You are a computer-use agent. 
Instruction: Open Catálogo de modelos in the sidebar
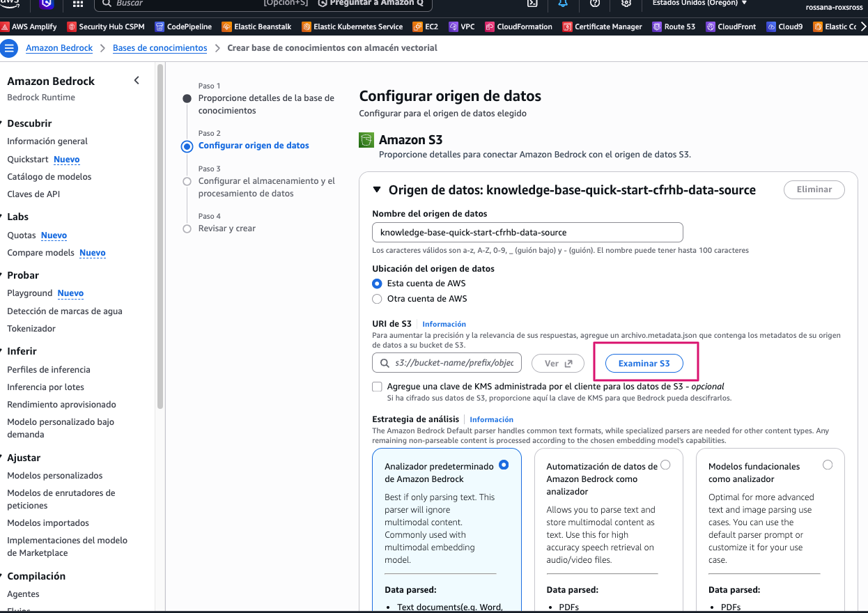49,177
